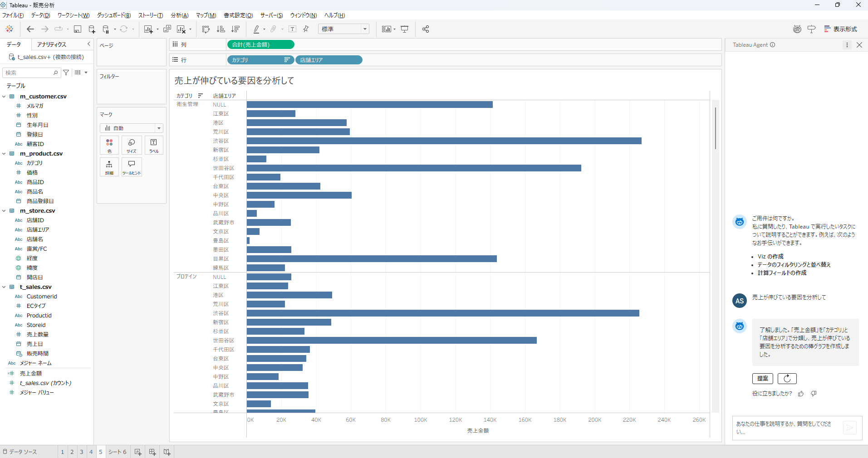The height and width of the screenshot is (458, 868).
Task: Open the ワークシート(W) menu
Action: click(74, 15)
